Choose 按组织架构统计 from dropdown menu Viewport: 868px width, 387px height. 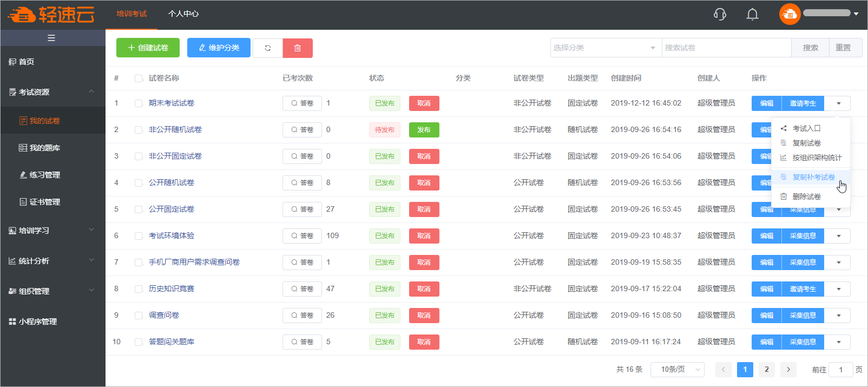pos(811,158)
